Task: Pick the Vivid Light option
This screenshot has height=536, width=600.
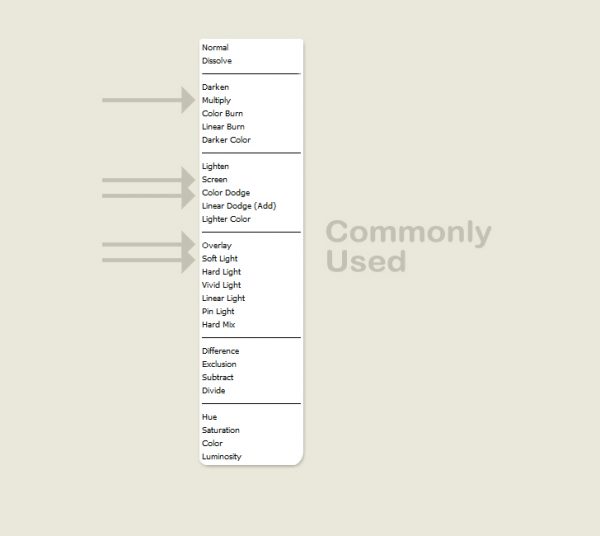Action: pyautogui.click(x=221, y=285)
